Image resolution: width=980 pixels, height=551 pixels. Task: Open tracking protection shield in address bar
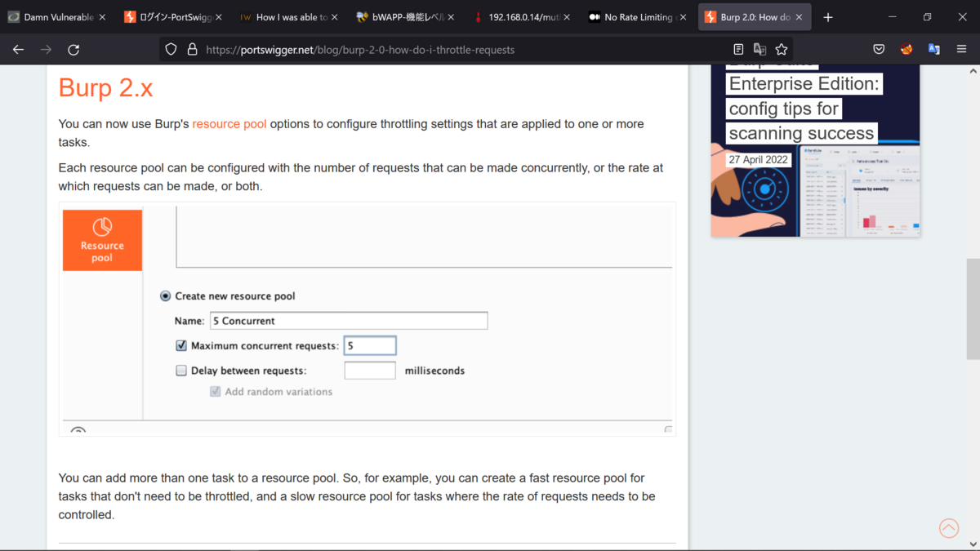[x=171, y=50]
